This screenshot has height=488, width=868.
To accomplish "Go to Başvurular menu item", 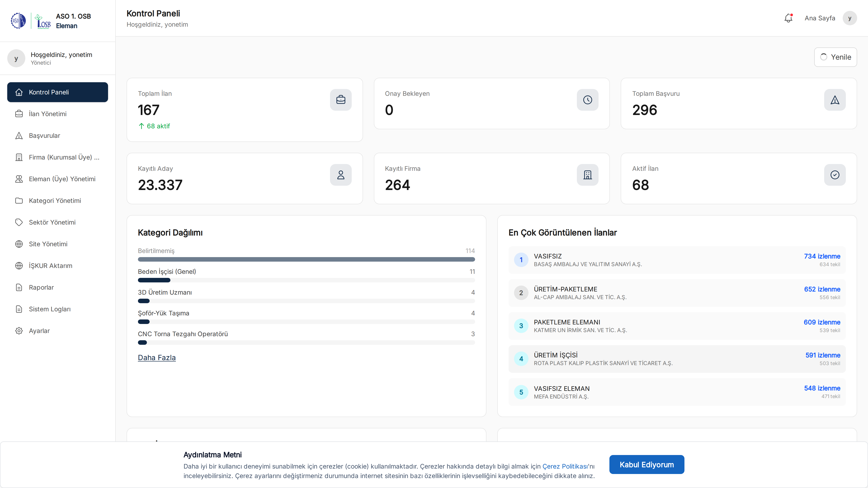I will click(44, 135).
